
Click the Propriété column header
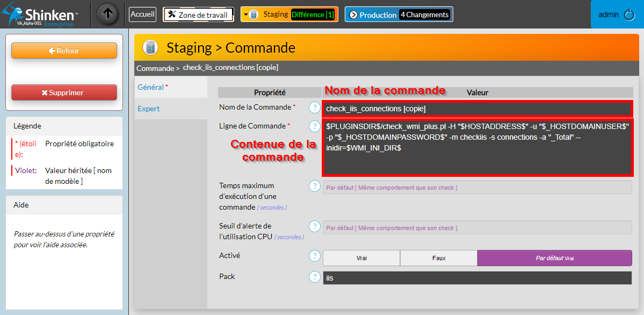coord(270,92)
